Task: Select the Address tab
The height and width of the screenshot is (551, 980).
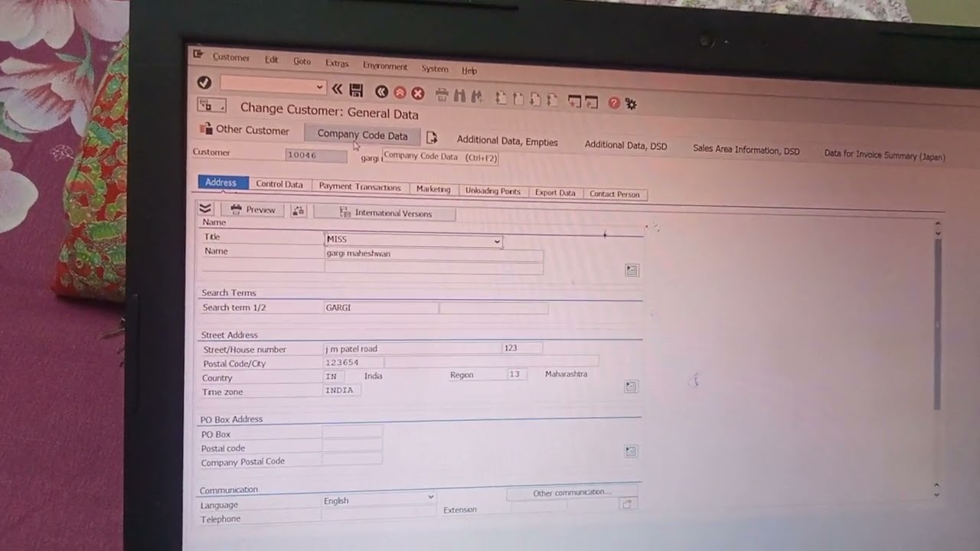Action: point(221,182)
